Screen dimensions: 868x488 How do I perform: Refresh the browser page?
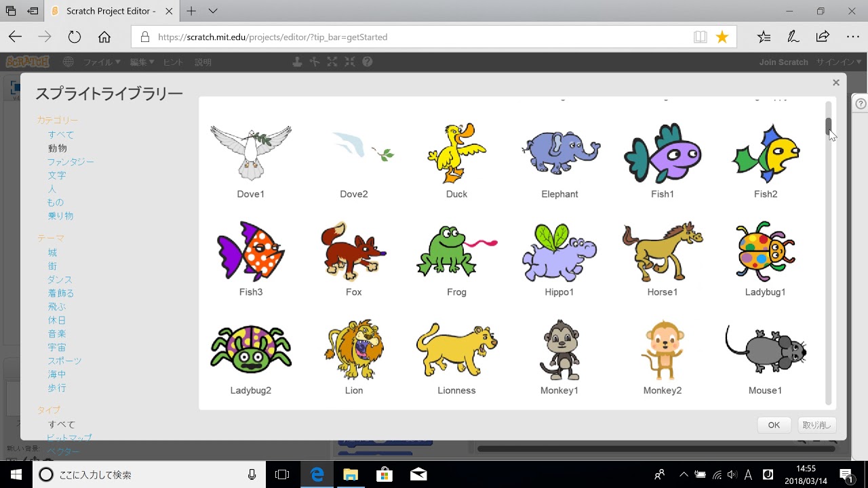coord(75,37)
